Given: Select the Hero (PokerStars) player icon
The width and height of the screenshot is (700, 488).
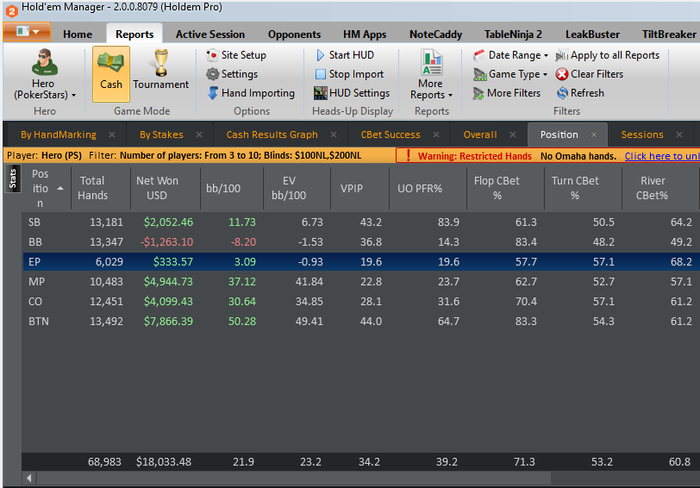Looking at the screenshot, I should [x=45, y=62].
